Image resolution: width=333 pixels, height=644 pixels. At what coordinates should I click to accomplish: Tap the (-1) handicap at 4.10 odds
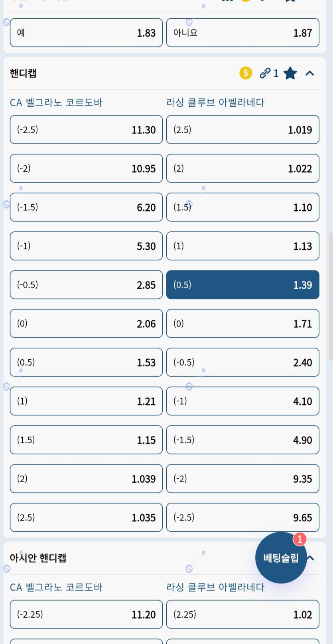[242, 401]
